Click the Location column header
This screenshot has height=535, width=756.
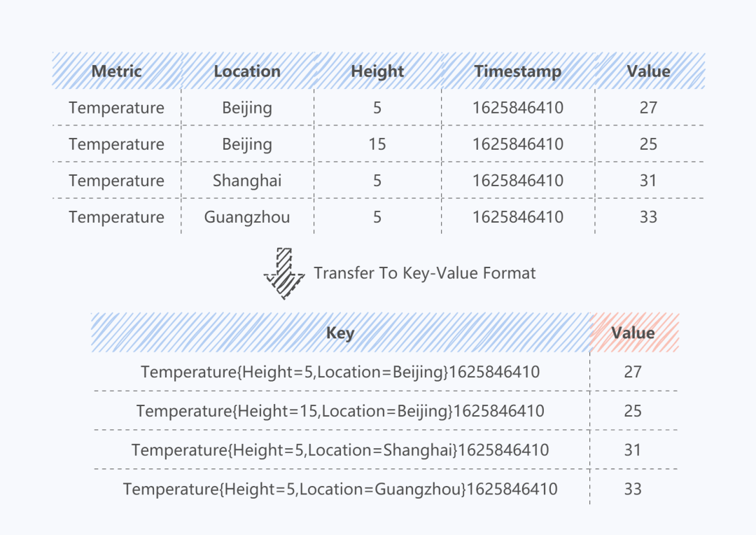click(247, 71)
